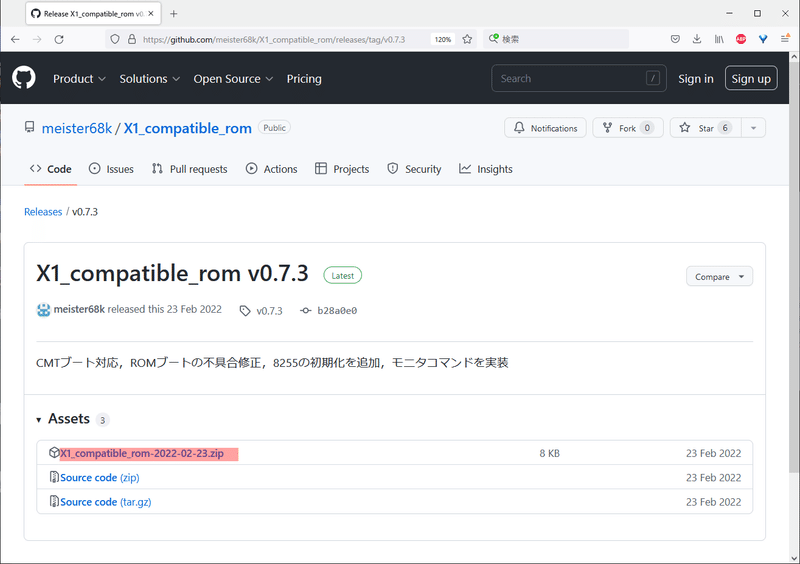Image resolution: width=800 pixels, height=564 pixels.
Task: Open the Actions tab
Action: [x=271, y=169]
